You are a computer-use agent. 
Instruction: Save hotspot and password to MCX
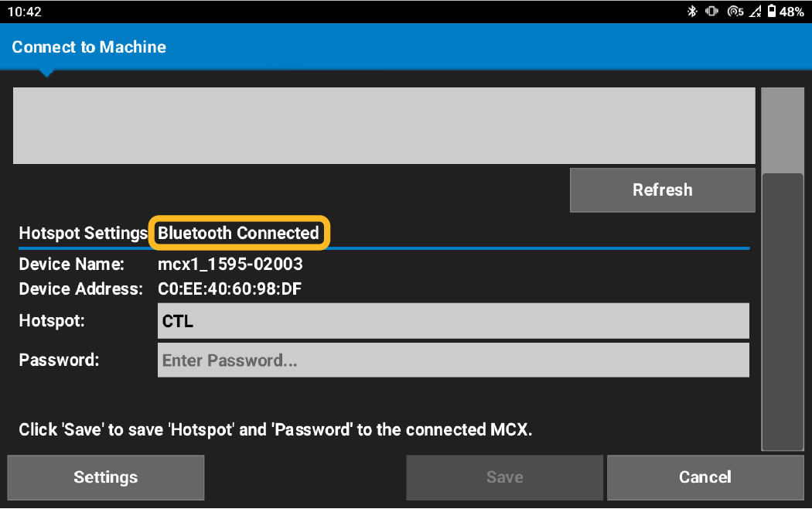(504, 477)
